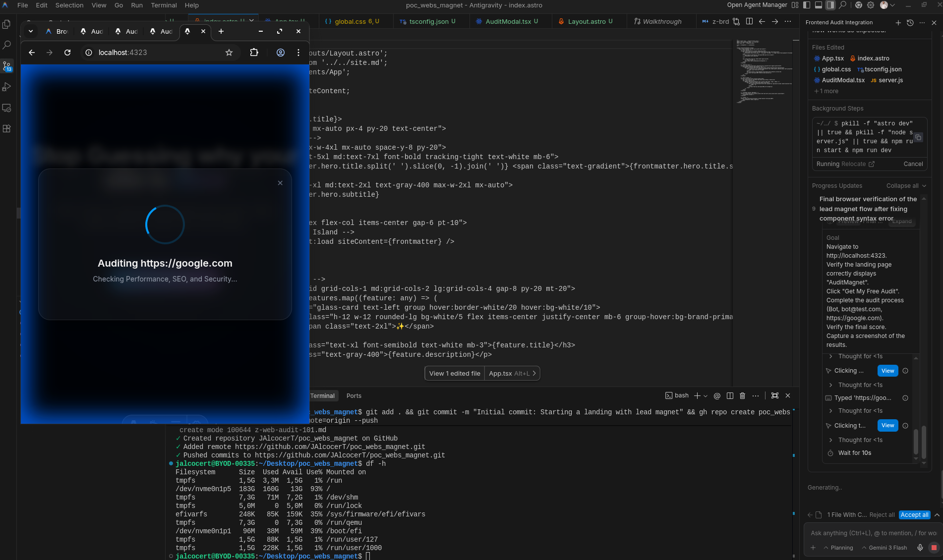Switch to the AuditModal.tsx tab

click(509, 21)
